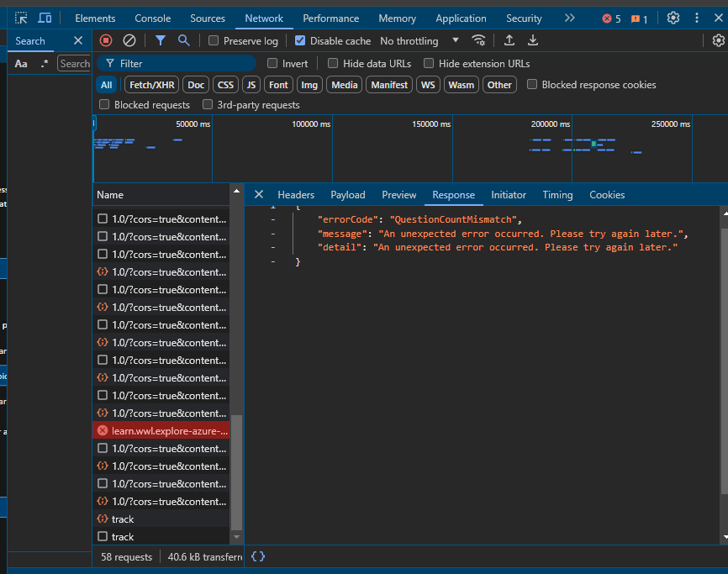Toggle the device toolbar icon

click(x=45, y=18)
